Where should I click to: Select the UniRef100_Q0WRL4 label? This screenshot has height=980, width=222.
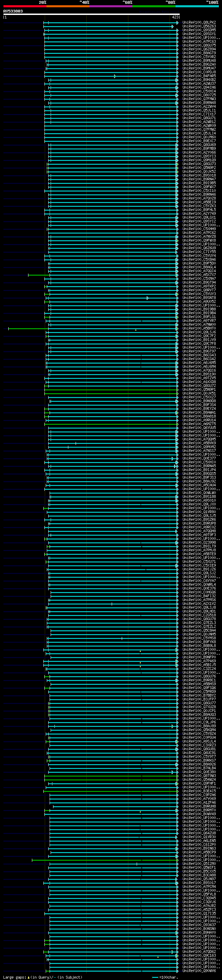pyautogui.click(x=199, y=584)
